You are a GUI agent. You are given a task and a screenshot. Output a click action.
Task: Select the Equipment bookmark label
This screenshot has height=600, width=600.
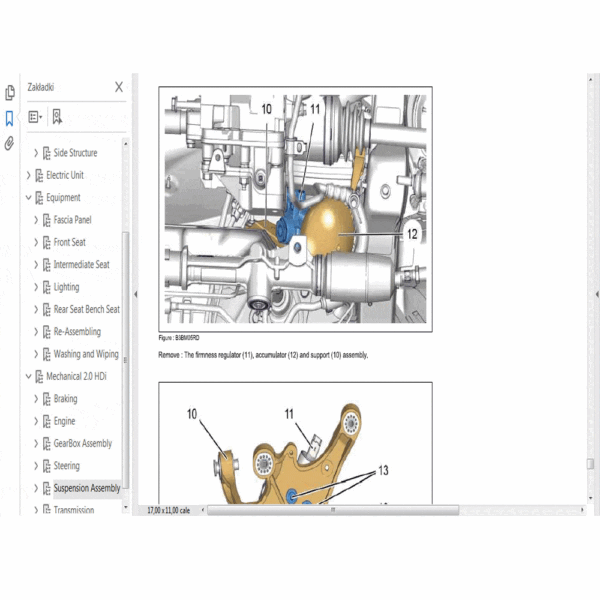pos(63,198)
